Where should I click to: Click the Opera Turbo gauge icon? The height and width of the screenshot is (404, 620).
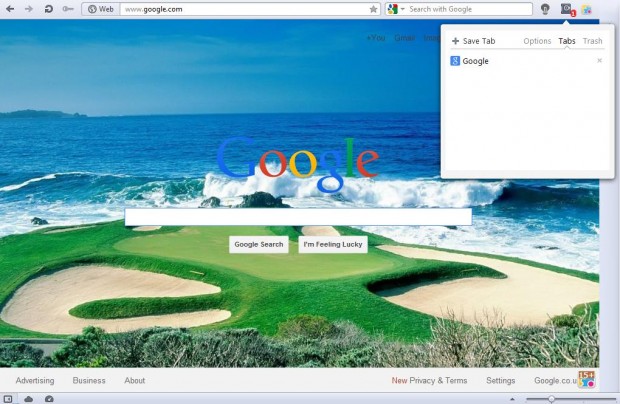pyautogui.click(x=49, y=399)
